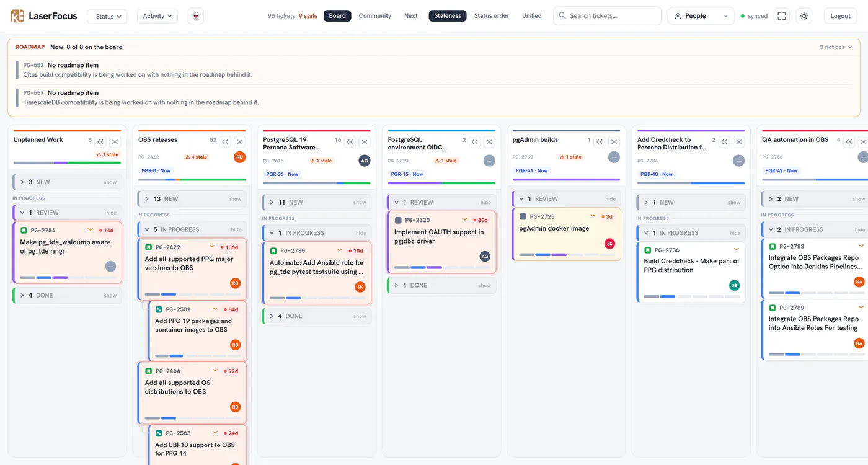
Task: Open the Status dropdown
Action: 107,16
